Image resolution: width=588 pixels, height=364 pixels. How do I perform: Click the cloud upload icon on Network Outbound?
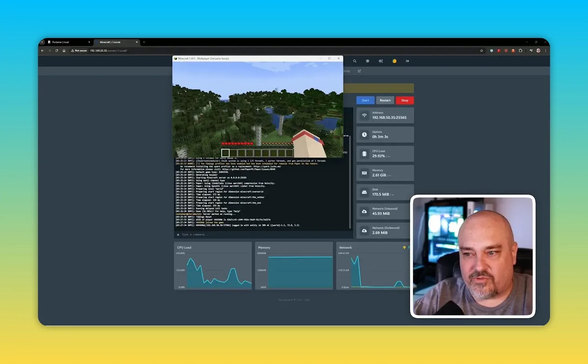(364, 230)
